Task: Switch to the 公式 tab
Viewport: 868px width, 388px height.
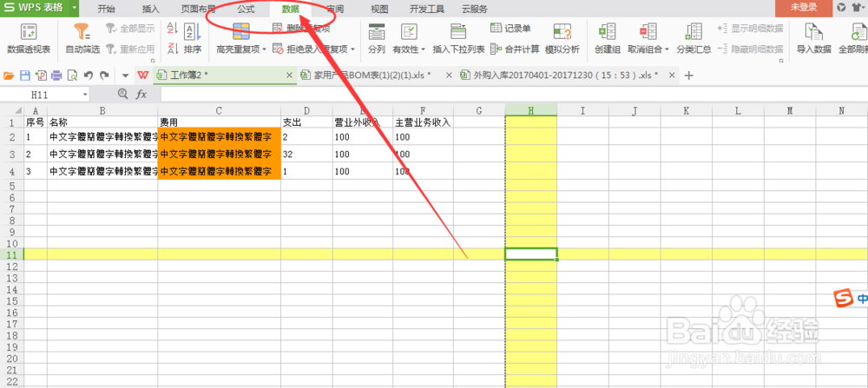Action: [x=246, y=9]
